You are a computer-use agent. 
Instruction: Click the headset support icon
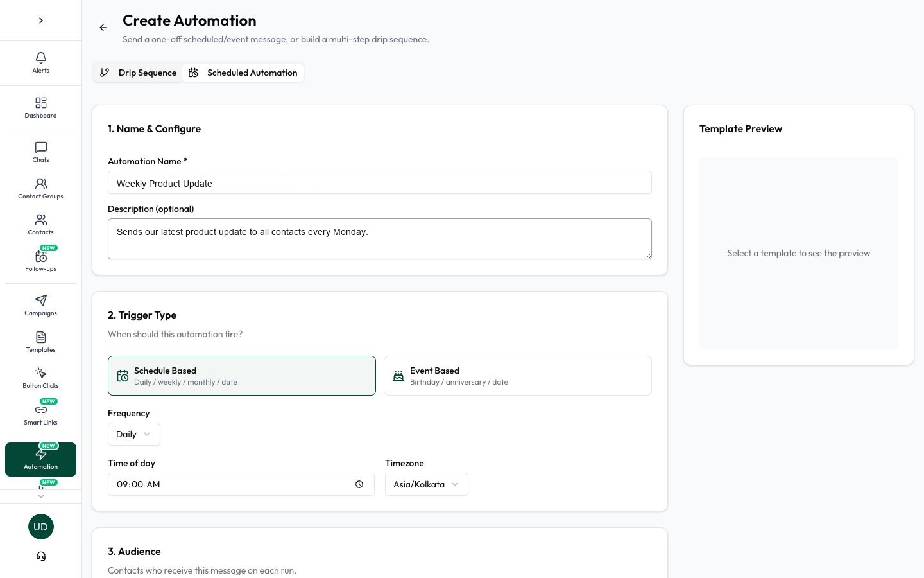41,556
